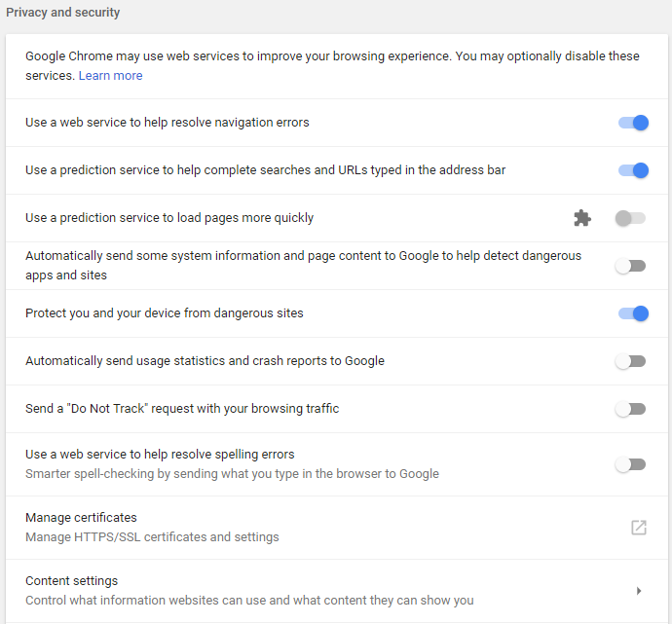This screenshot has width=672, height=624.
Task: Turn off the searches and URLs prediction toggle
Action: 632,170
